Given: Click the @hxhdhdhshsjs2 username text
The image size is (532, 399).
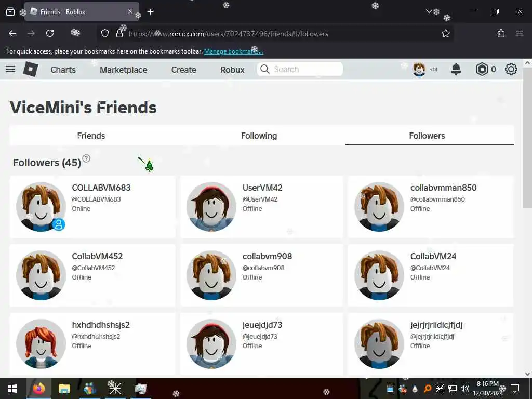Looking at the screenshot, I should click(96, 336).
